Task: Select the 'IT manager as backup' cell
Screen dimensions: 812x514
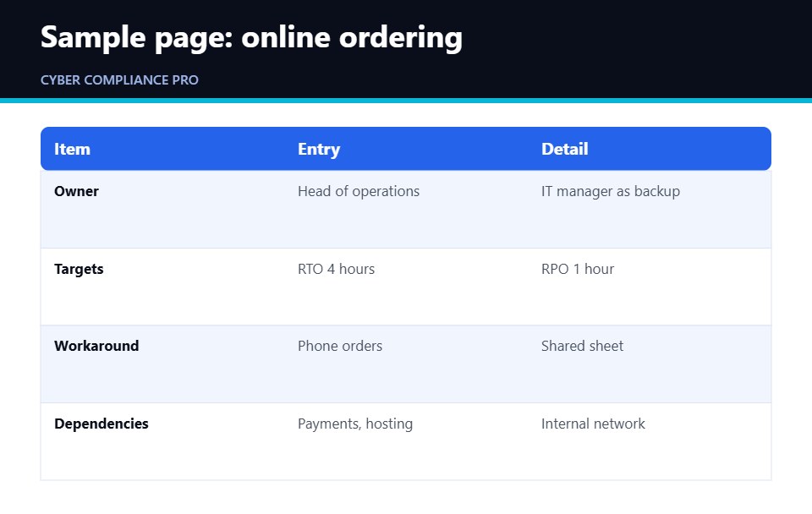Action: tap(611, 192)
